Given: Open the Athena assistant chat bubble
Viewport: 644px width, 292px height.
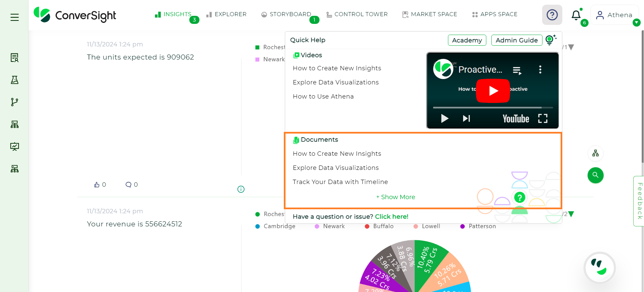Looking at the screenshot, I should tap(600, 268).
